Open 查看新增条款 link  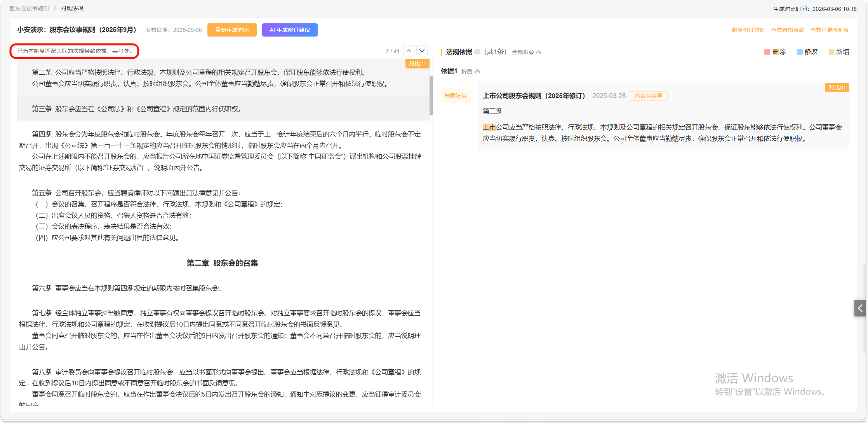click(x=787, y=30)
